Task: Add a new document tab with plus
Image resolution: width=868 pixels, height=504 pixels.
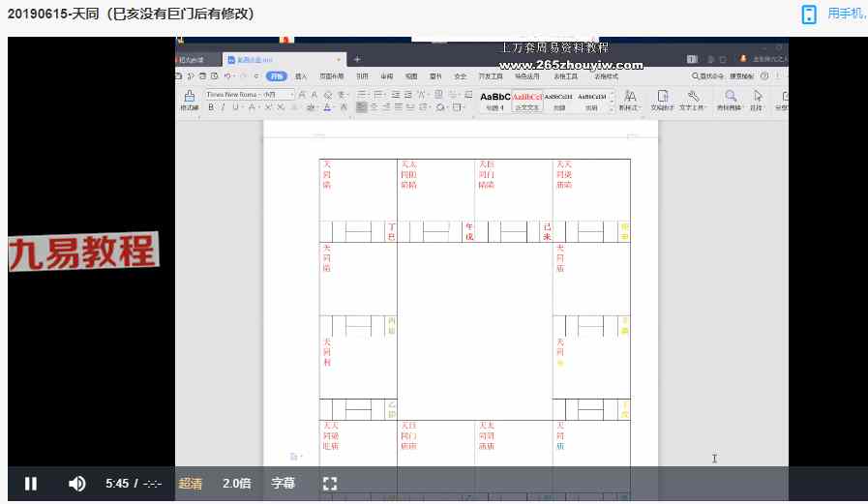Action: click(357, 59)
